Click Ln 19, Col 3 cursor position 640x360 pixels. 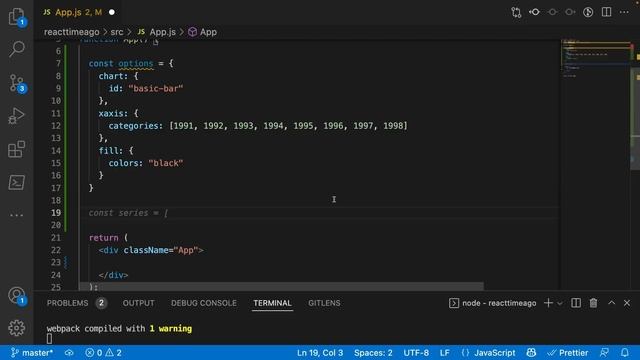point(320,353)
